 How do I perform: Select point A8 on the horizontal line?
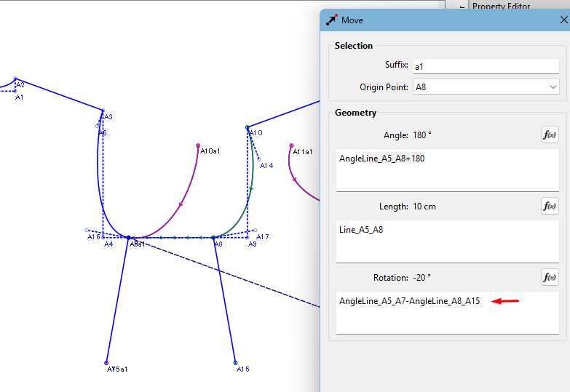[213, 238]
